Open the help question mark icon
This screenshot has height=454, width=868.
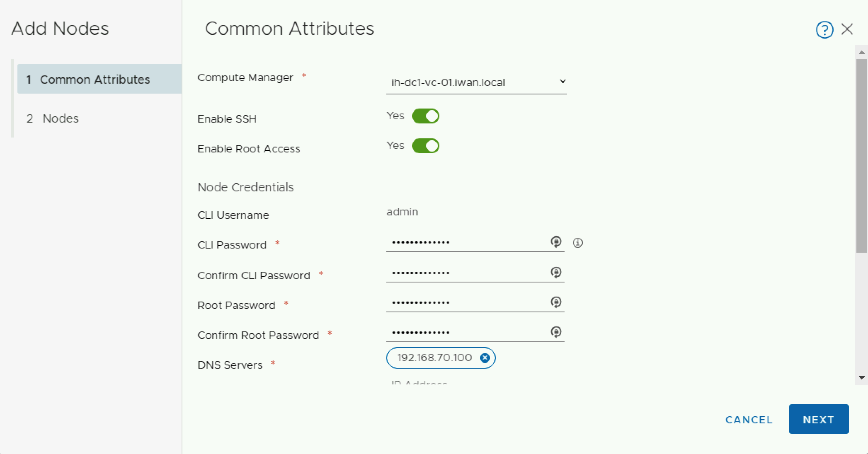pyautogui.click(x=824, y=30)
